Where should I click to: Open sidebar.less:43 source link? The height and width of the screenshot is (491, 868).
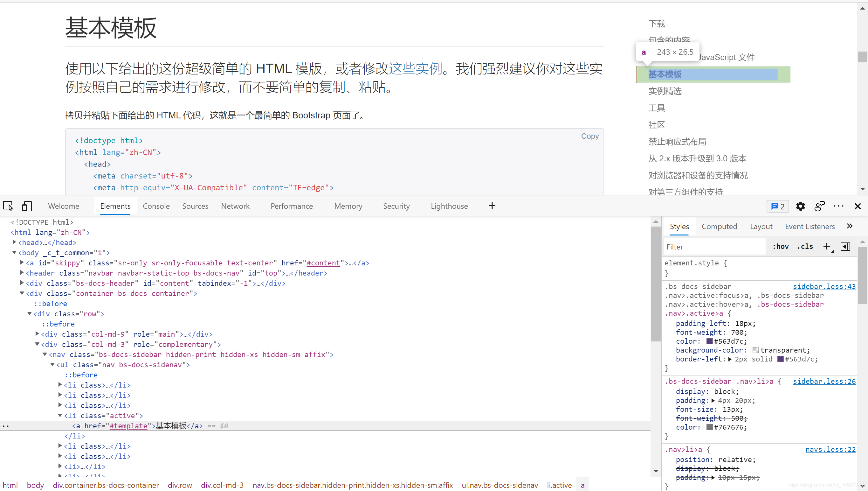[824, 286]
